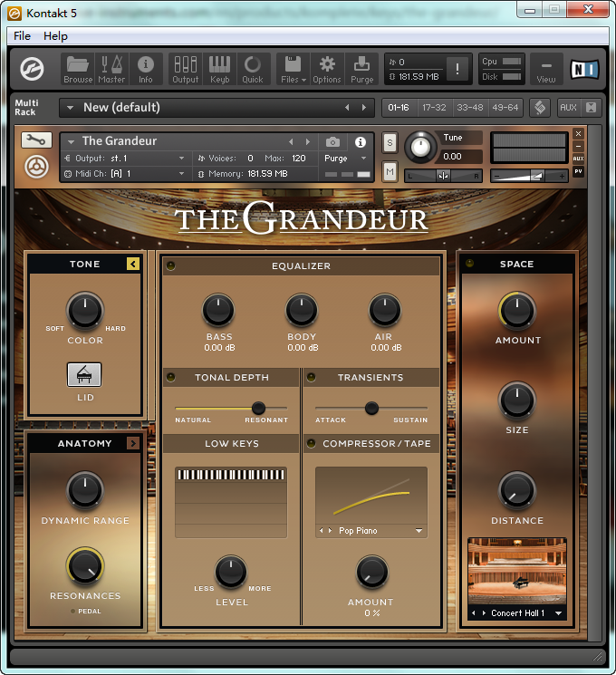Switch to rack page 49-64

[x=505, y=108]
